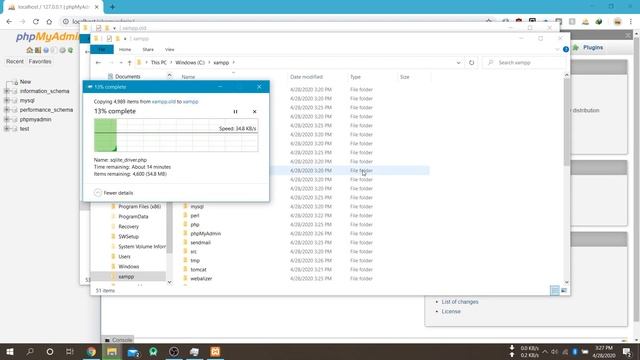The height and width of the screenshot is (360, 640).
Task: Select Users folder in navigation pane
Action: point(124,256)
